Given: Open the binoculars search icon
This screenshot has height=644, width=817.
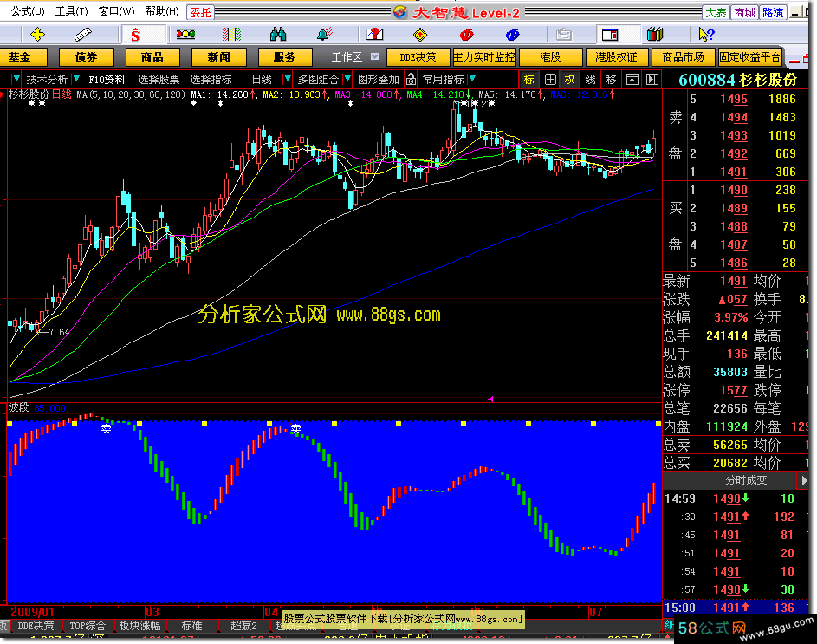Looking at the screenshot, I should point(278,35).
